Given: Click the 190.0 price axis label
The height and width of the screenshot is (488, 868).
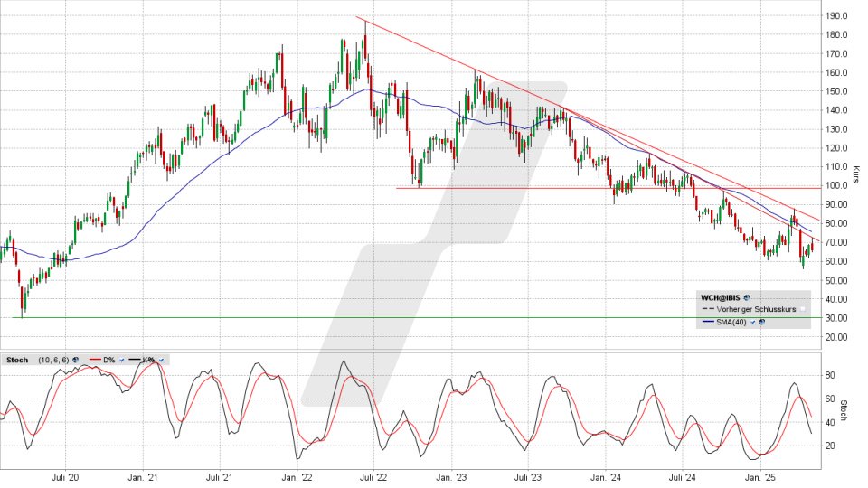Looking at the screenshot, I should click(837, 15).
